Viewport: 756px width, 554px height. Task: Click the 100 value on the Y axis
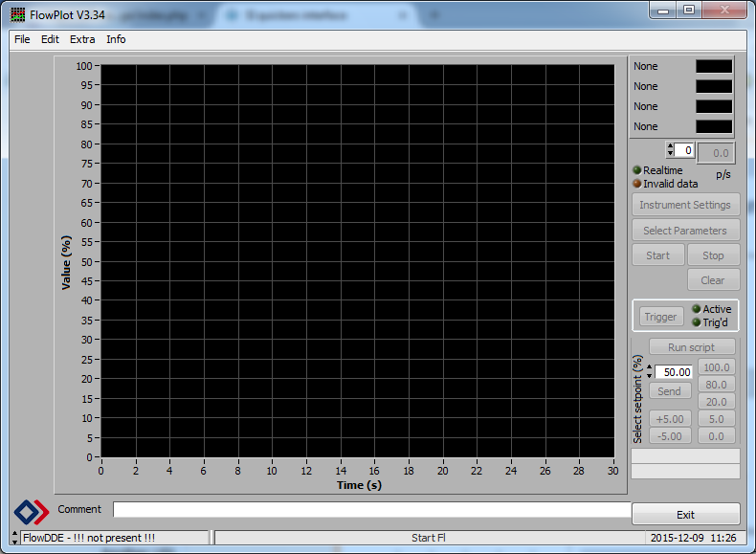pyautogui.click(x=84, y=66)
